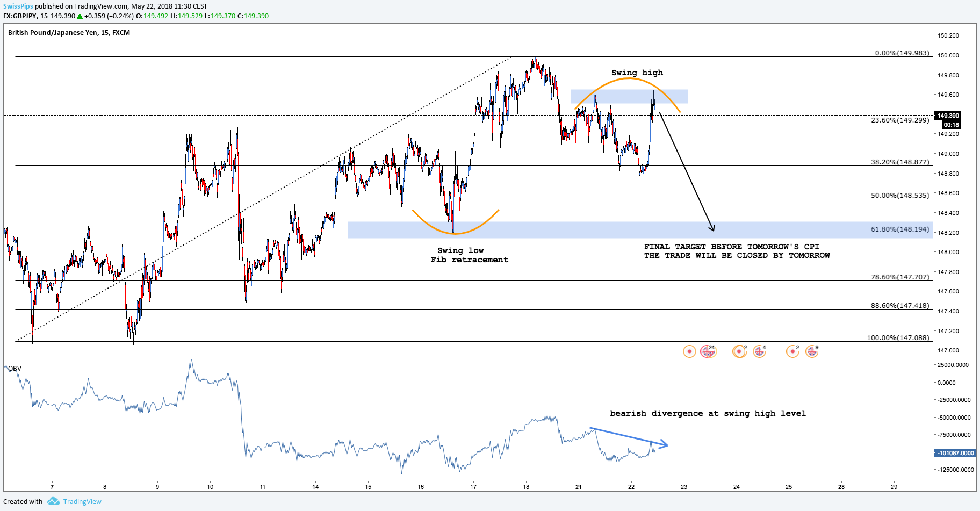Click the 147.000 price axis label
980x511 pixels.
pyautogui.click(x=948, y=350)
